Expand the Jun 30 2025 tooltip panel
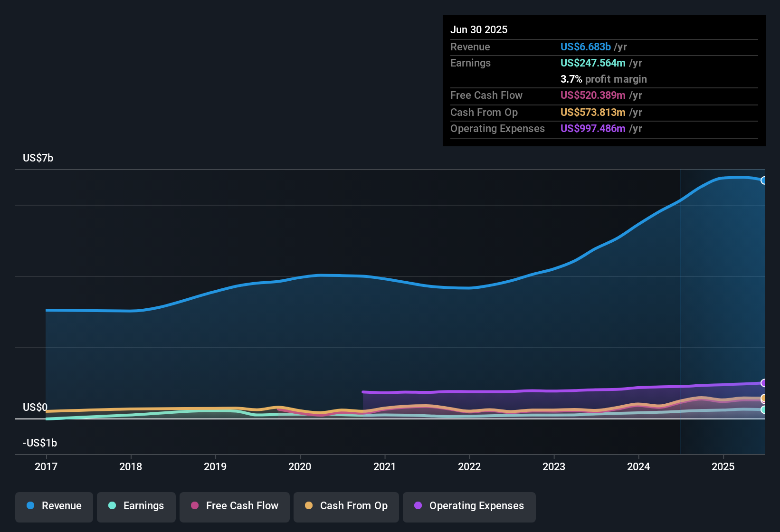The width and height of the screenshot is (780, 532). (x=604, y=81)
